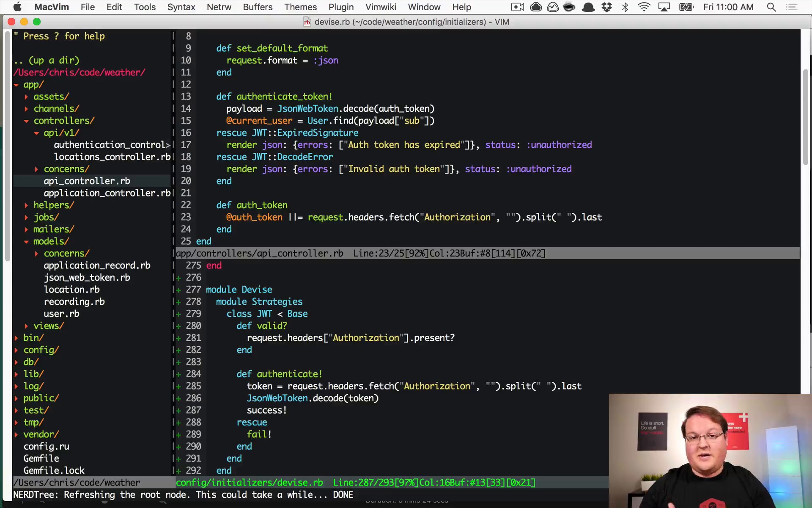The height and width of the screenshot is (508, 812).
Task: Open Notification Center list icon
Action: click(791, 7)
